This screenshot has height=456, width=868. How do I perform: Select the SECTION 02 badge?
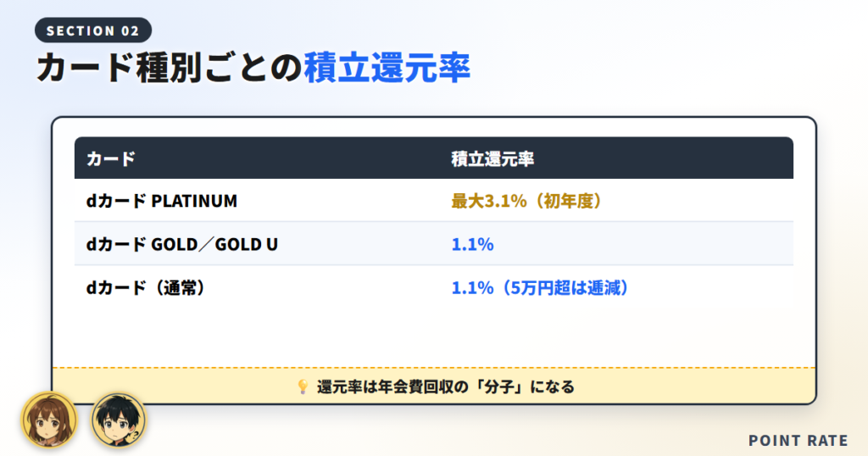(x=93, y=31)
